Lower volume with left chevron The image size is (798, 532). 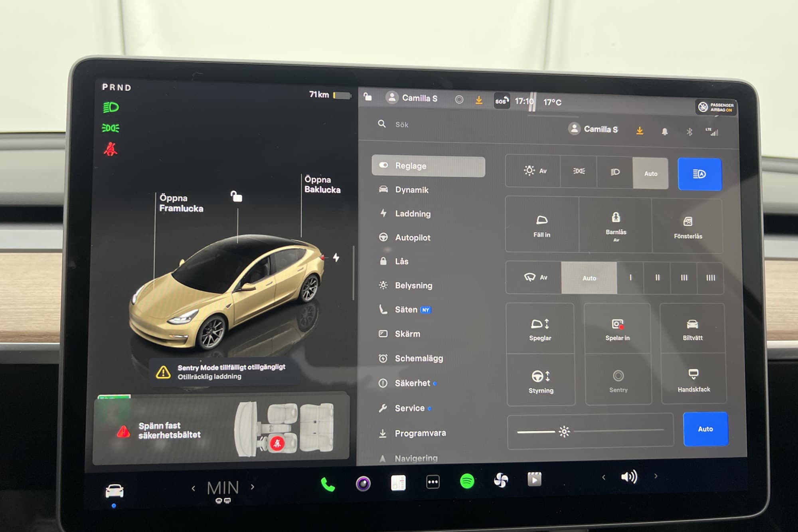604,477
